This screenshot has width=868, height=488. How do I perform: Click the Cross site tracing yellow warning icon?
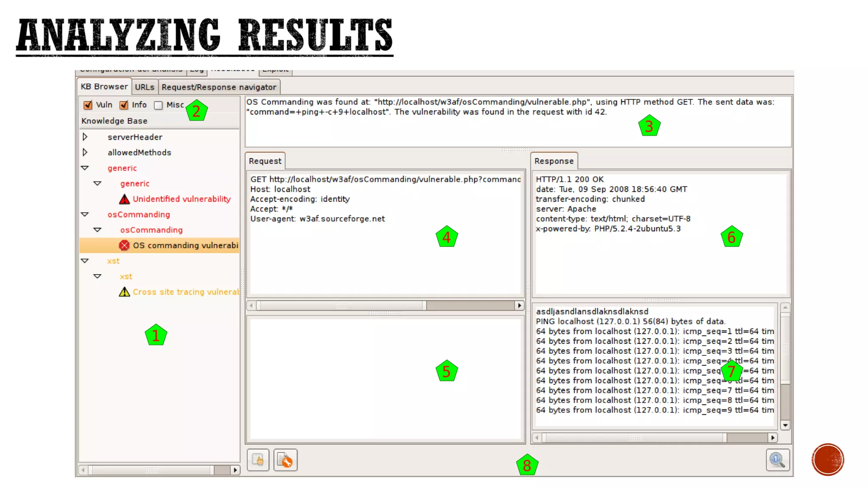tap(124, 292)
